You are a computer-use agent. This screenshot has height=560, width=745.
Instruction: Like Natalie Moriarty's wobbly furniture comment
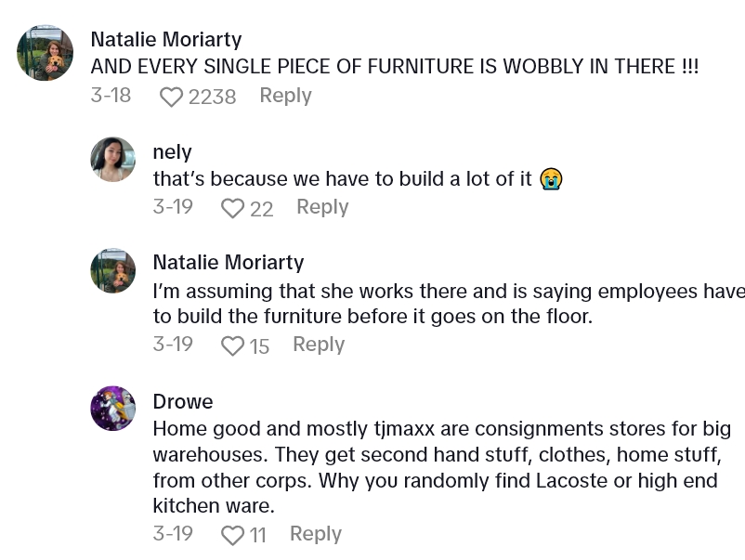coord(171,97)
